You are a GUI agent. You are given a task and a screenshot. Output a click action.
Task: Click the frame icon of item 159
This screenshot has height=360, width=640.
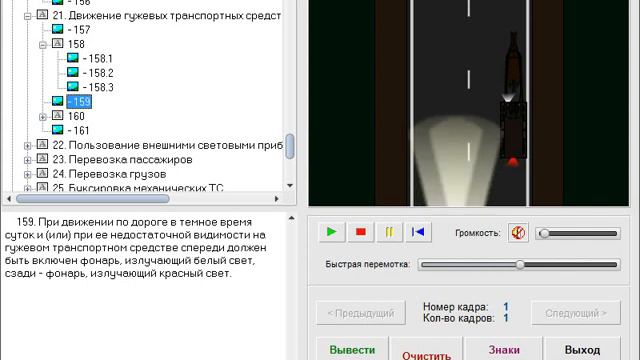pos(58,101)
